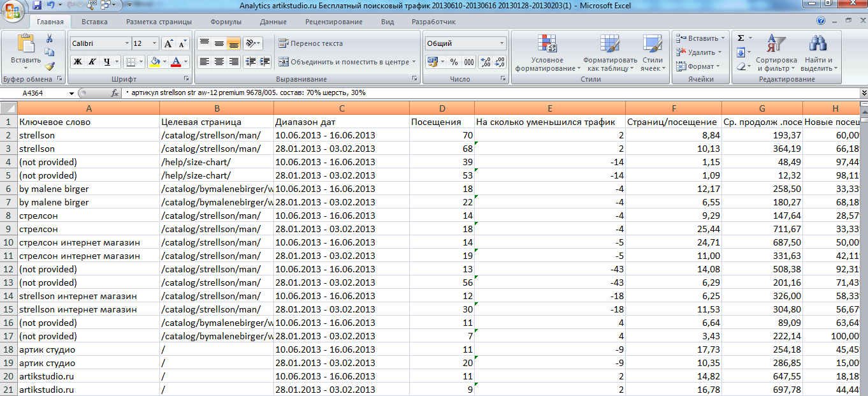
Task: Open the borders dropdown arrow
Action: click(x=141, y=62)
